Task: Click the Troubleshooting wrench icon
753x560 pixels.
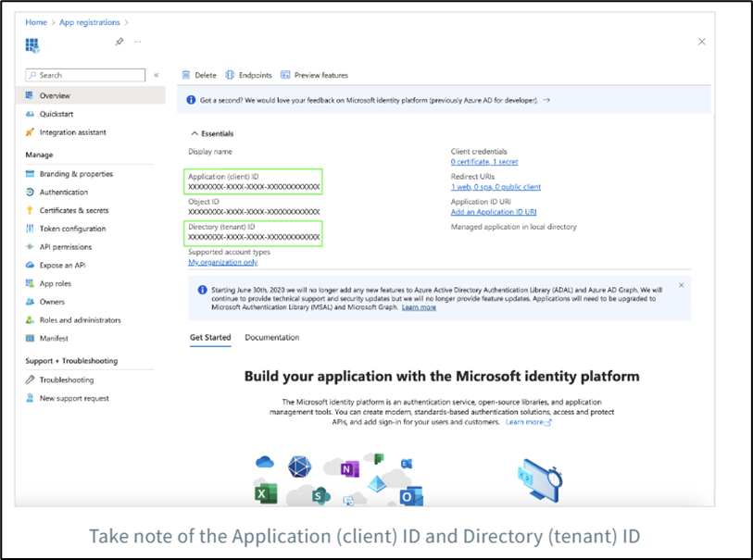Action: click(30, 380)
